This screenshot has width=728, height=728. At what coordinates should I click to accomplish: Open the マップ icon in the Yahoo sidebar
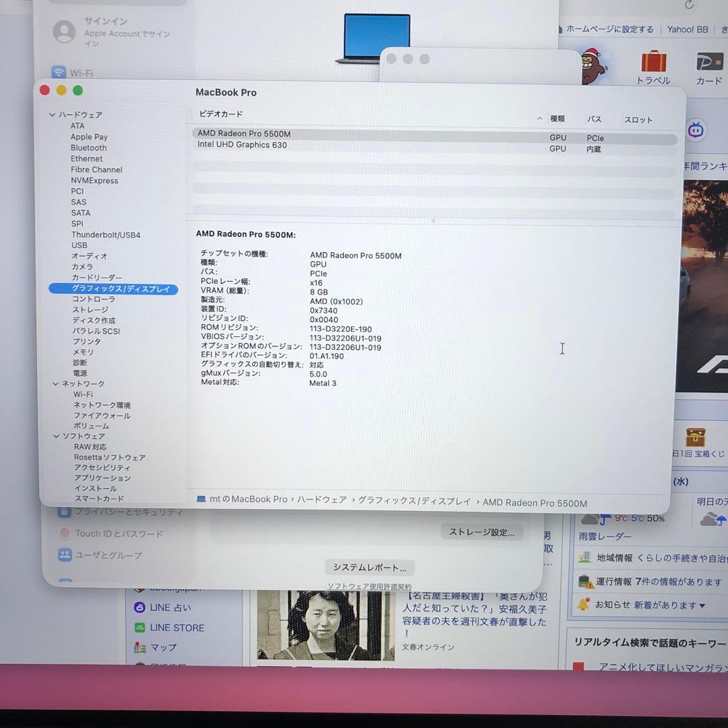coord(140,647)
